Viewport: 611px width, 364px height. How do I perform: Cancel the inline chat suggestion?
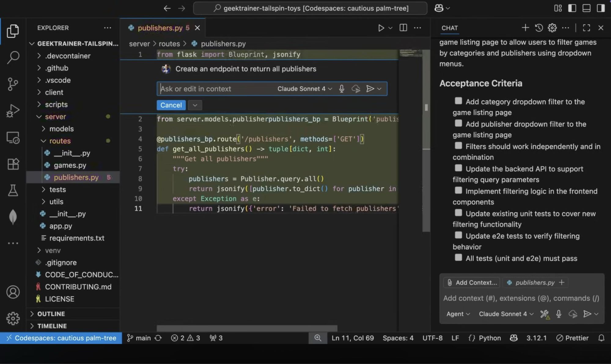pyautogui.click(x=171, y=105)
